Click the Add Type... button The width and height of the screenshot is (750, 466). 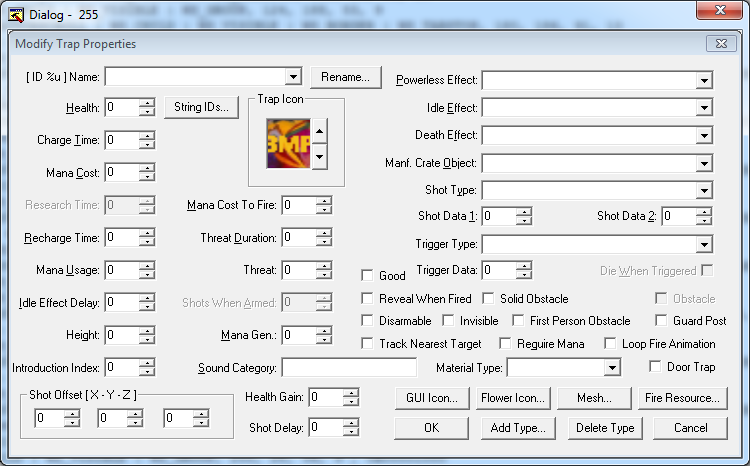[518, 428]
